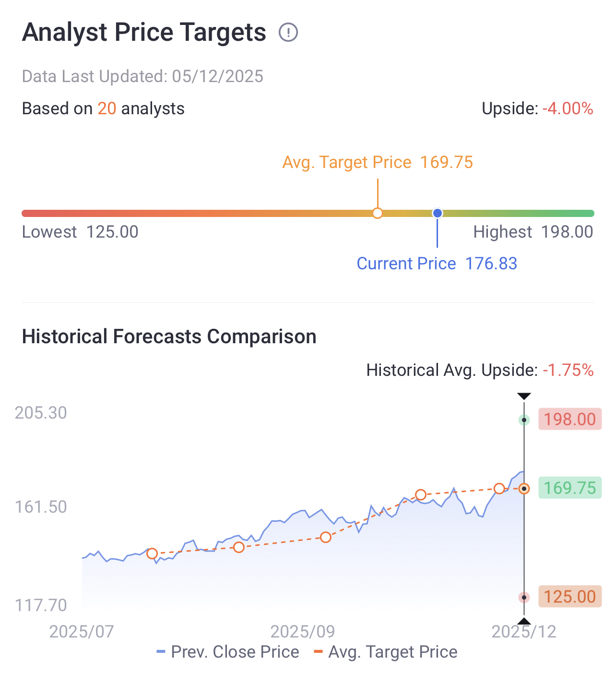The image size is (616, 697).
Task: Click the black triangle below chart cursor line
Action: (524, 621)
